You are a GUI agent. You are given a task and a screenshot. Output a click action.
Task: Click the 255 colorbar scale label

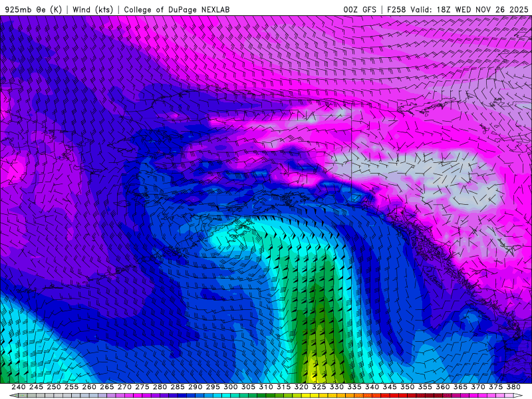(71, 387)
